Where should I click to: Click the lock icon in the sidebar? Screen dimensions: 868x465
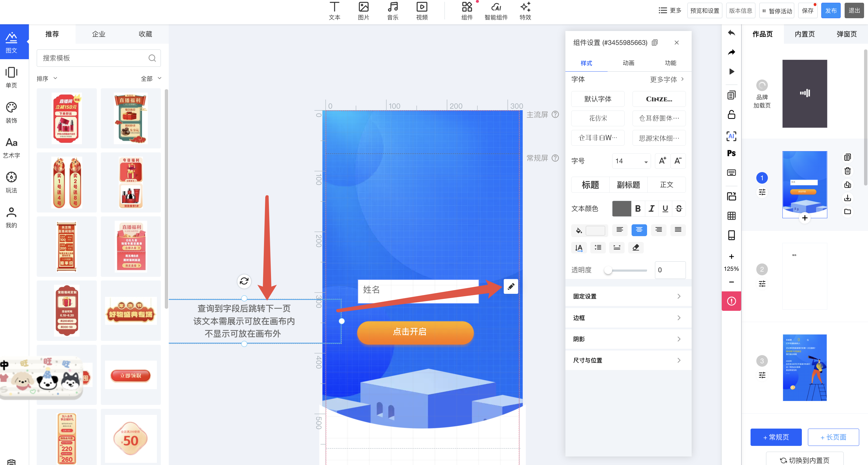[731, 114]
